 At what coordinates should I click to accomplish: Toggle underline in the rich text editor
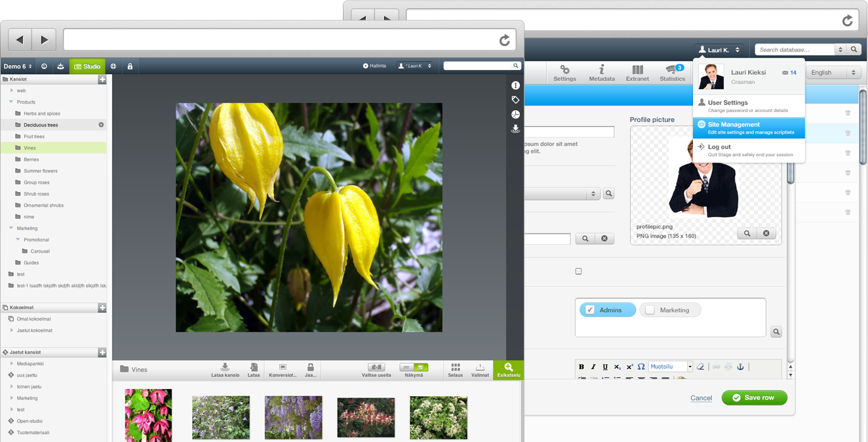[605, 367]
